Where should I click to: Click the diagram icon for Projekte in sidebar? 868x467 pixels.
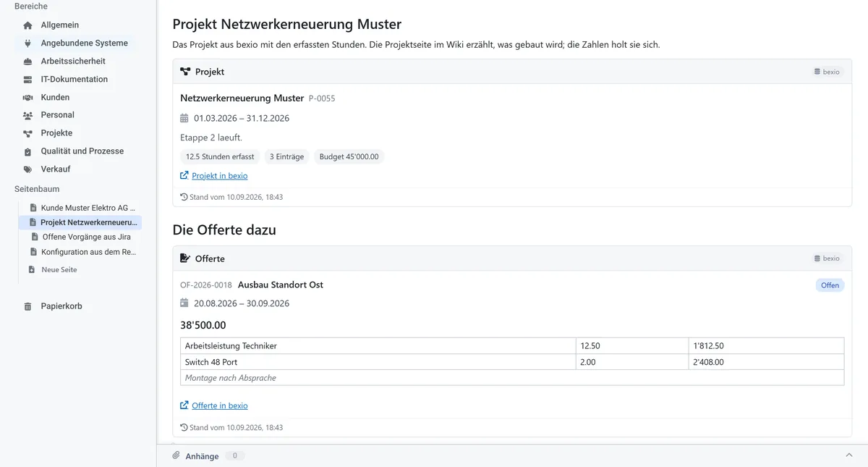(x=27, y=133)
